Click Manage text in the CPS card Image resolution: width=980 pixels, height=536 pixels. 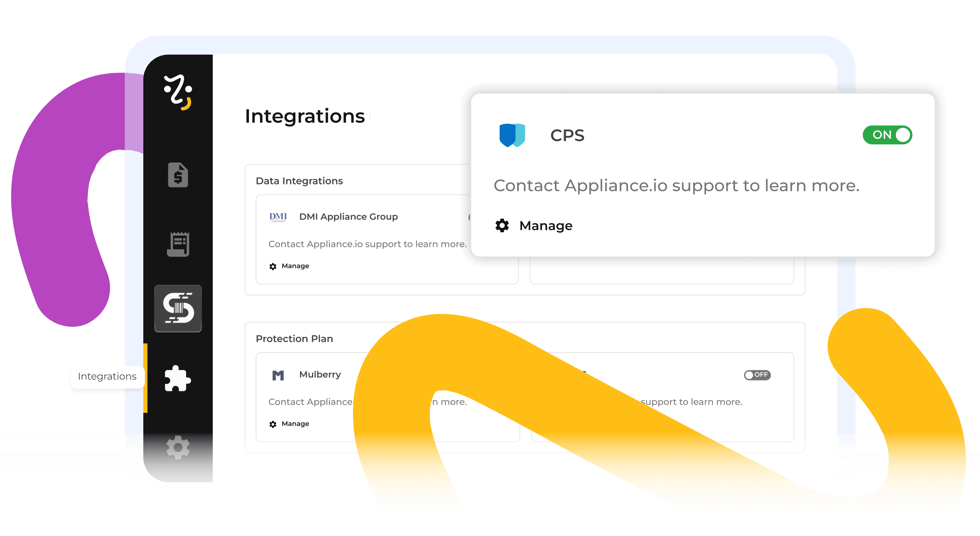point(545,226)
